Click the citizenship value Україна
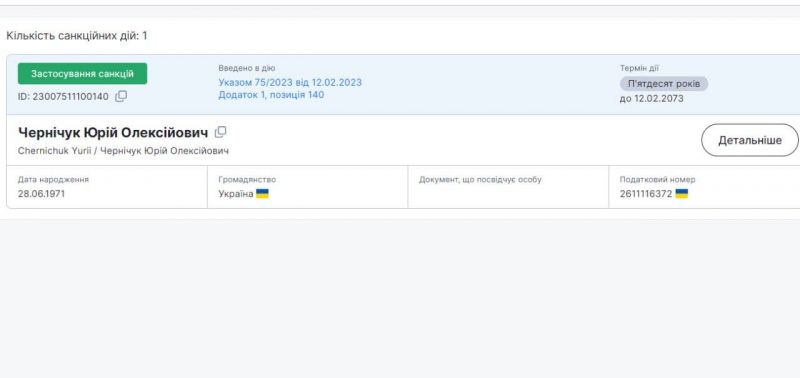 coord(236,194)
